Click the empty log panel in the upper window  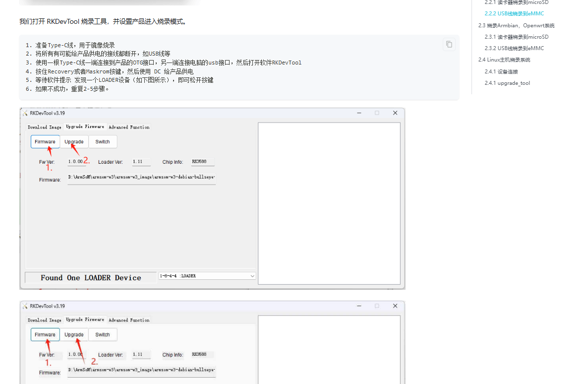point(329,203)
